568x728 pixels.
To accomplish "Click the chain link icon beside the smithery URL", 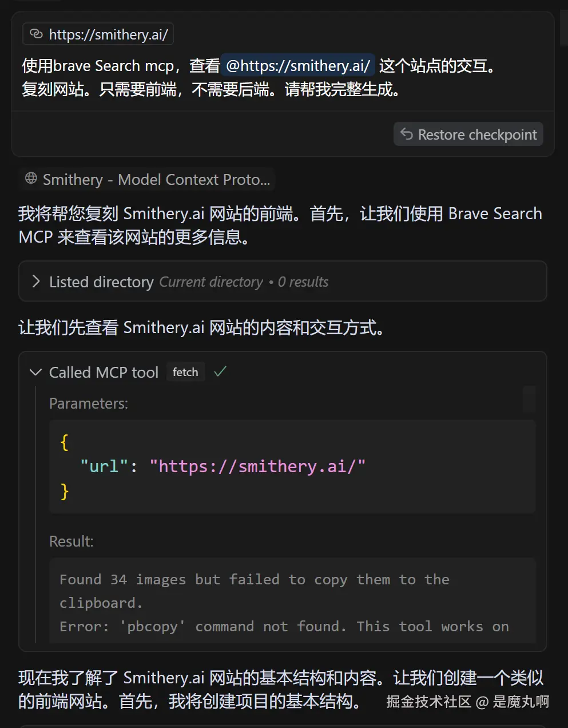I will coord(36,34).
